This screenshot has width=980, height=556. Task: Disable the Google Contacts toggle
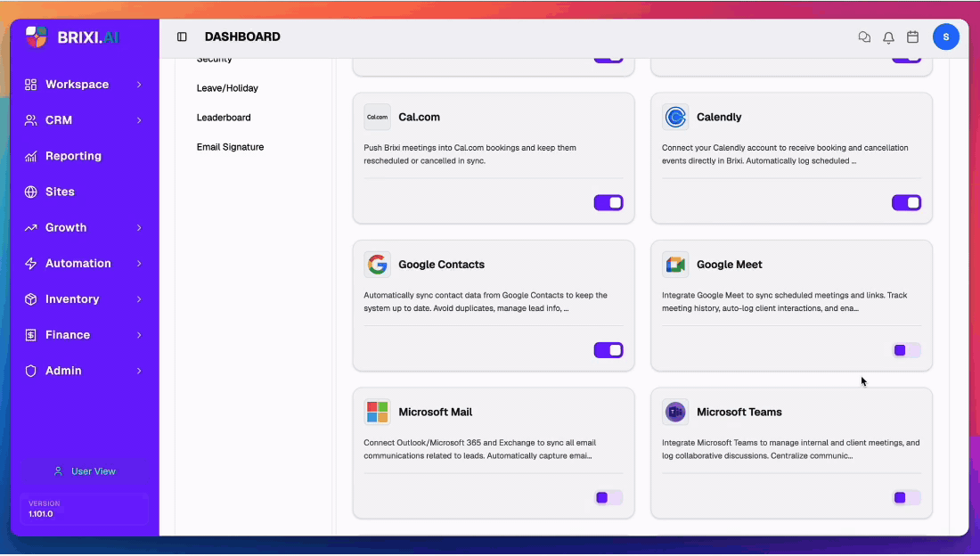coord(608,350)
